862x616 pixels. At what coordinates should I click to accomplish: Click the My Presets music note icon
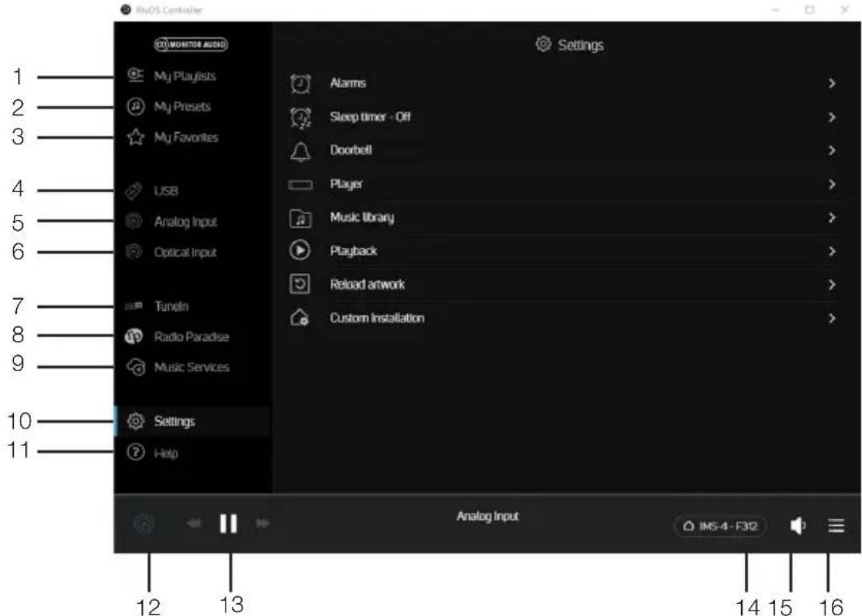[x=135, y=106]
